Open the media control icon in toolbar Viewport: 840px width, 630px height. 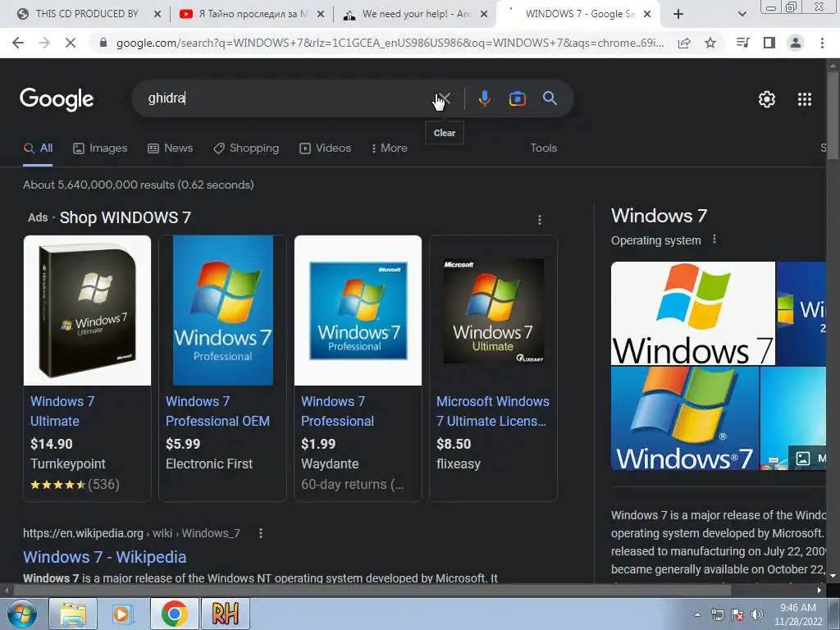(743, 43)
